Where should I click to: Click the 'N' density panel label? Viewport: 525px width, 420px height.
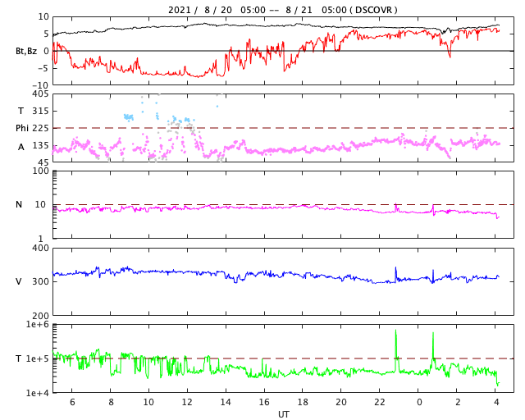click(x=19, y=204)
